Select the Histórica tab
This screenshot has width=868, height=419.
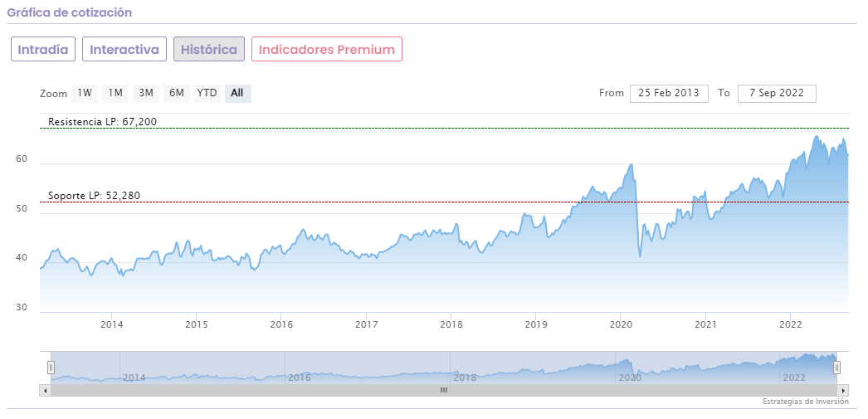click(209, 49)
